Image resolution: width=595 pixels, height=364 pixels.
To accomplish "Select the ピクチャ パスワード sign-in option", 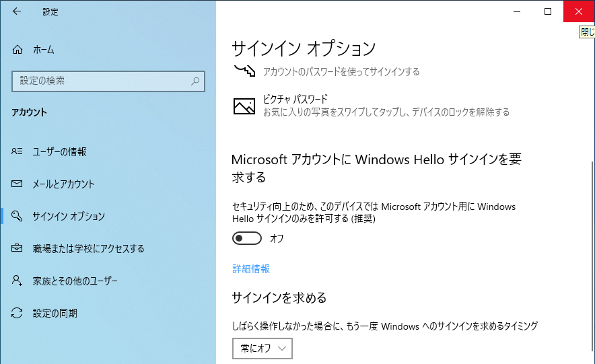I will click(x=372, y=106).
